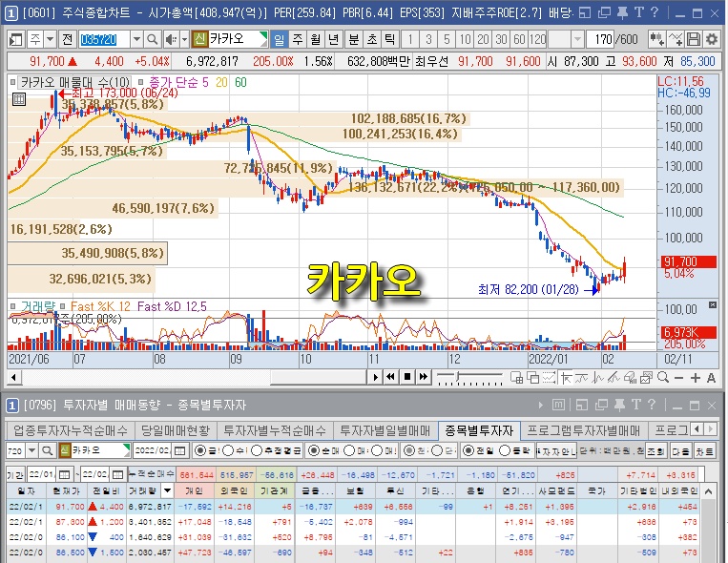
Task: Click the eraser drawing tool icon
Action: tap(630, 378)
